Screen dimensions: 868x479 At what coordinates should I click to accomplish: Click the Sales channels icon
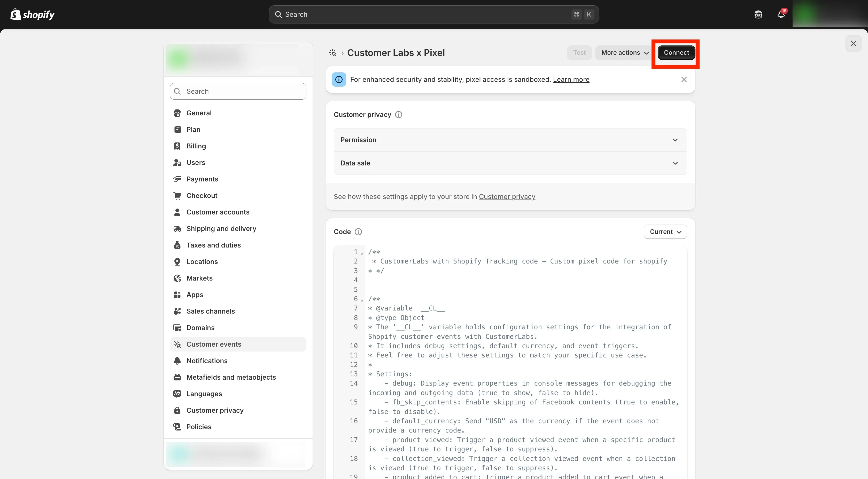[x=177, y=311]
